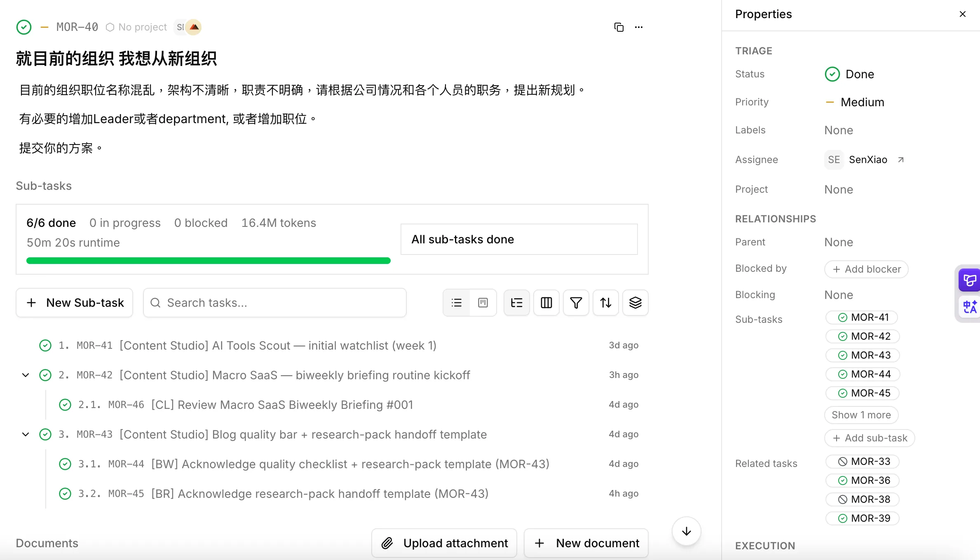This screenshot has width=980, height=560.
Task: Open the columns display options
Action: click(546, 303)
